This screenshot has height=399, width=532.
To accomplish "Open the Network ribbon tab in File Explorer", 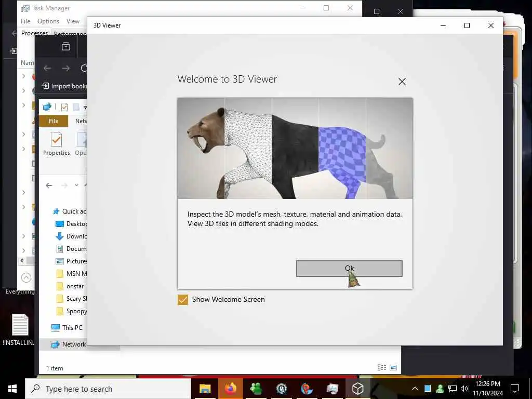I will 81,121.
